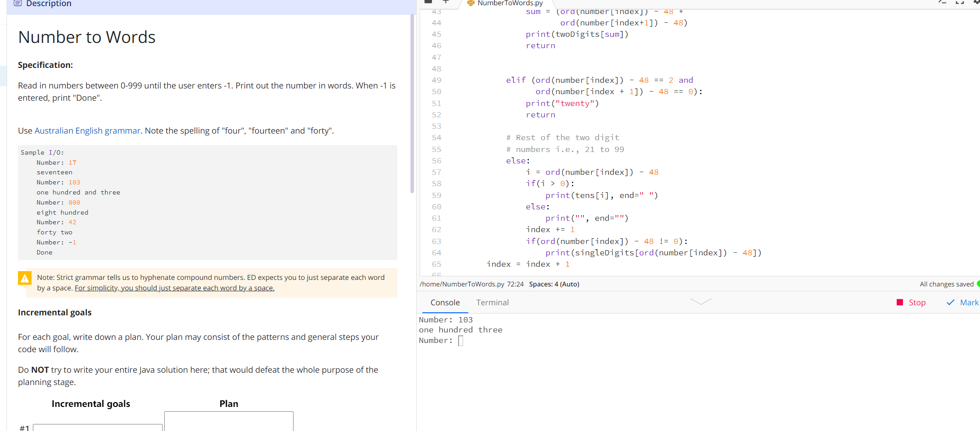This screenshot has width=980, height=431.
Task: Click the /home/NumberToWords.py 72:24 status text
Action: coord(471,284)
